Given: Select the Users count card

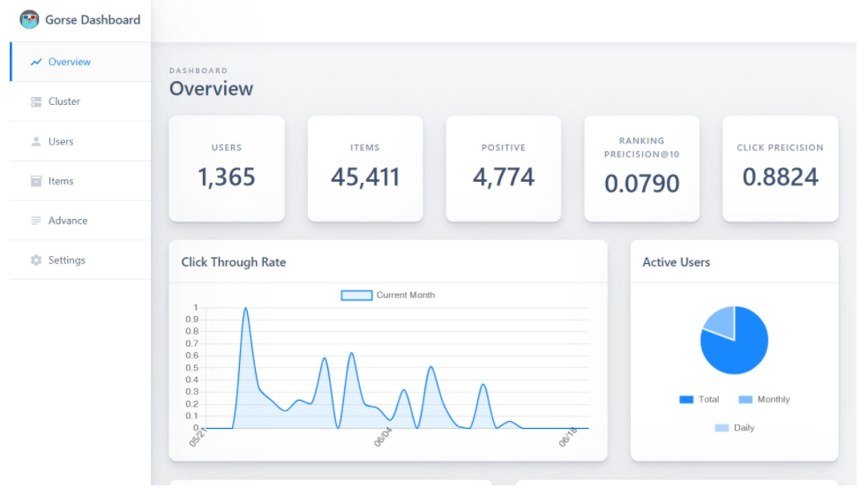Looking at the screenshot, I should pos(227,168).
